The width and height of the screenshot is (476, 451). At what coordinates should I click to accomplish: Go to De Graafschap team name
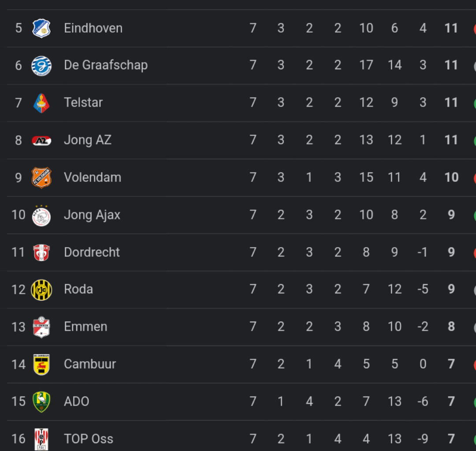click(x=106, y=65)
